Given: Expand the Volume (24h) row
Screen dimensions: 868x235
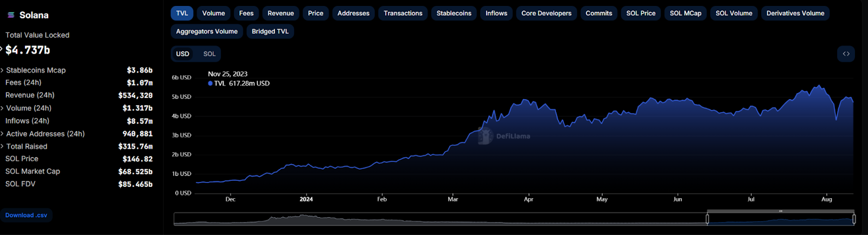Looking at the screenshot, I should point(2,108).
